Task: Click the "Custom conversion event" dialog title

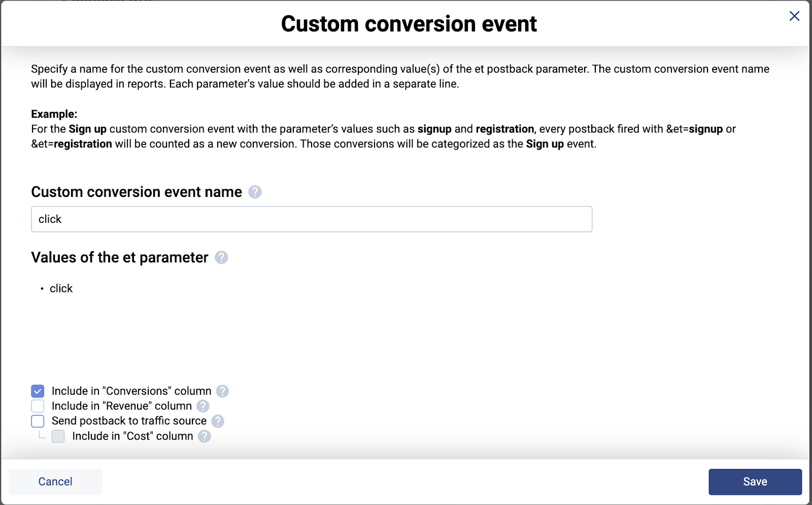Action: pyautogui.click(x=409, y=24)
